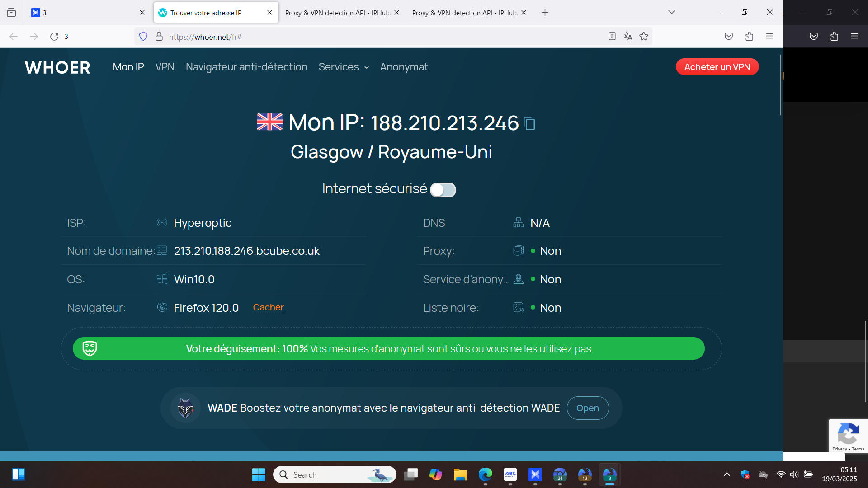Click the Firefox 120.0 browser value
Viewport: 868px width, 488px height.
pos(206,308)
